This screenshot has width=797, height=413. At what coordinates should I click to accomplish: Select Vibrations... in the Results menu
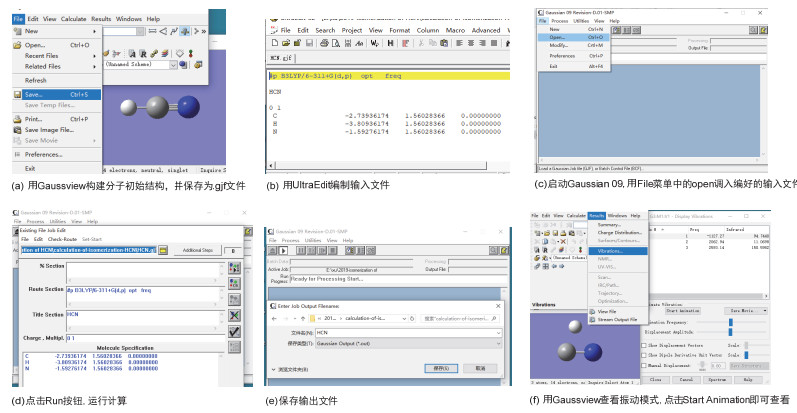618,251
